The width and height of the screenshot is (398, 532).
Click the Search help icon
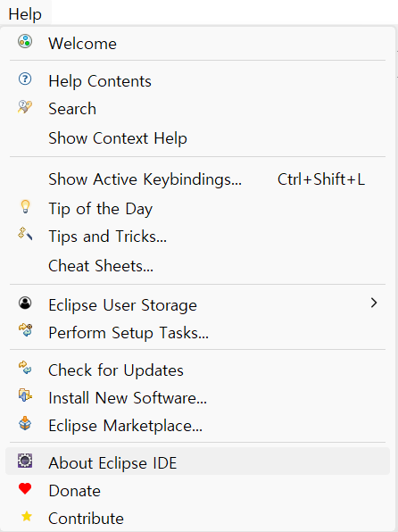tap(25, 107)
